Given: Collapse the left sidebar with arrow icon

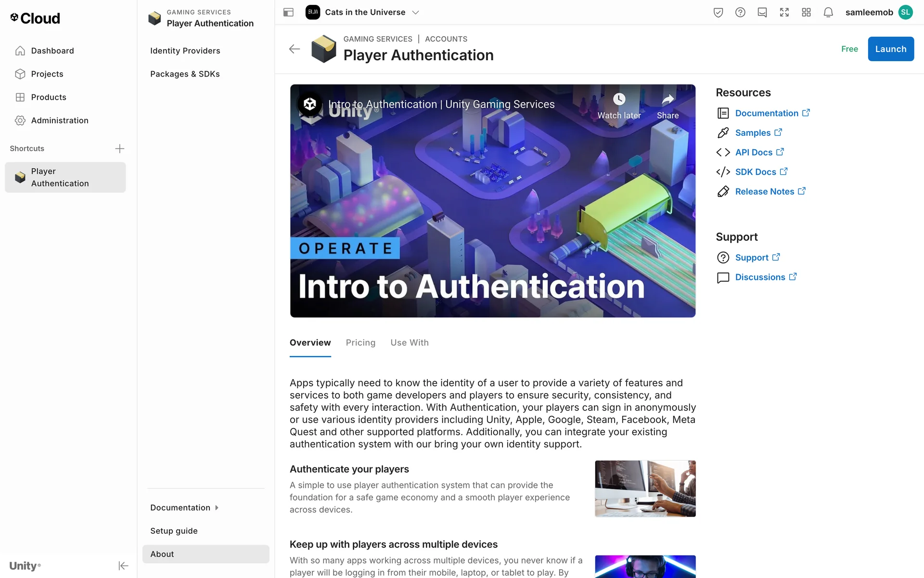Looking at the screenshot, I should pyautogui.click(x=123, y=565).
